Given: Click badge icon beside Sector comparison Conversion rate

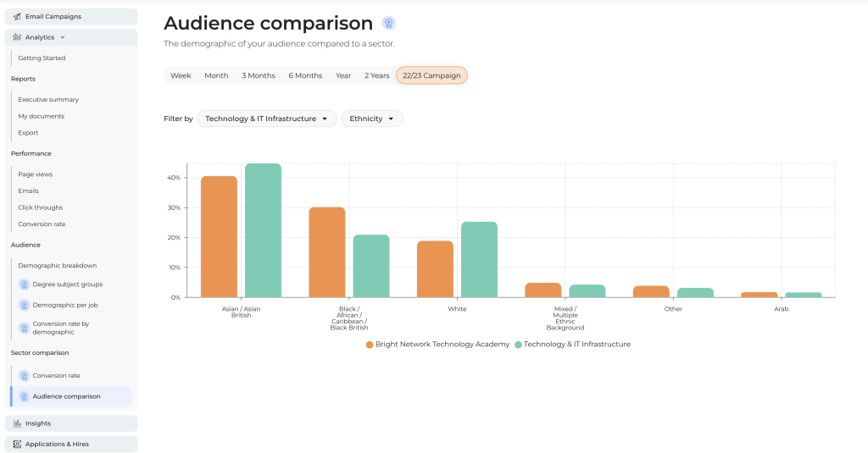Looking at the screenshot, I should pyautogui.click(x=25, y=376).
